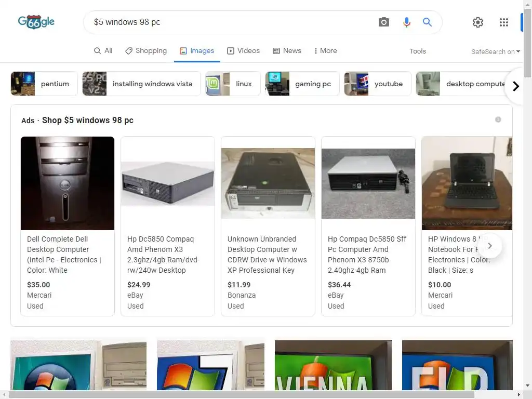Start voice search with microphone icon
Screen dimensions: 532x399
coord(406,22)
